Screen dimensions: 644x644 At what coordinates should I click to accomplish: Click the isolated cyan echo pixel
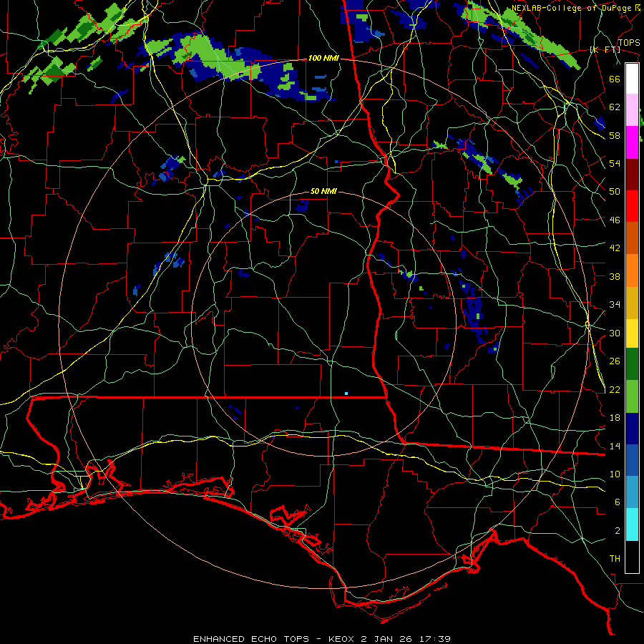tap(346, 394)
